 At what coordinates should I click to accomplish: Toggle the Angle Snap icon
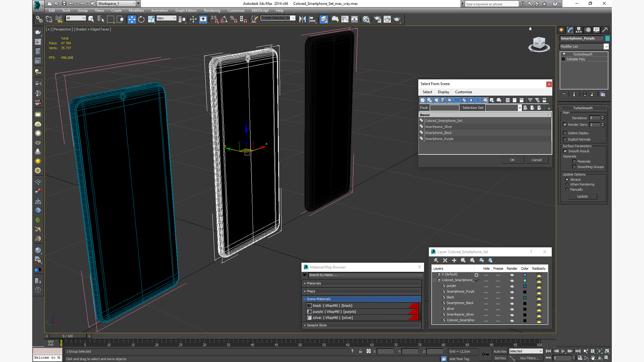point(224,19)
